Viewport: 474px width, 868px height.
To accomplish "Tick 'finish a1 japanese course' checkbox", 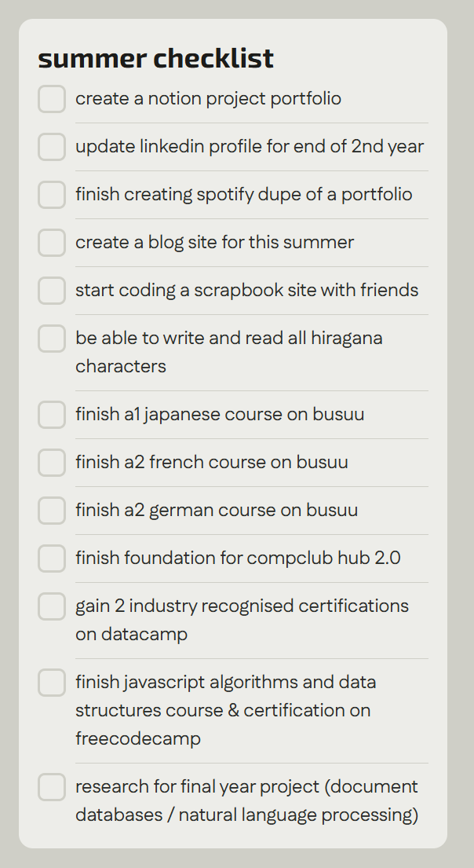I will [x=52, y=415].
